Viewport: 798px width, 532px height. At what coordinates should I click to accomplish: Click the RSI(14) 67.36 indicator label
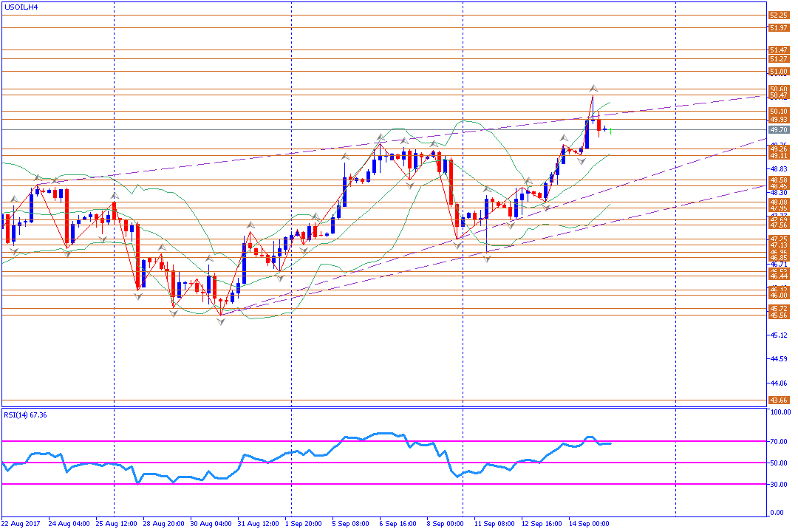[27, 415]
